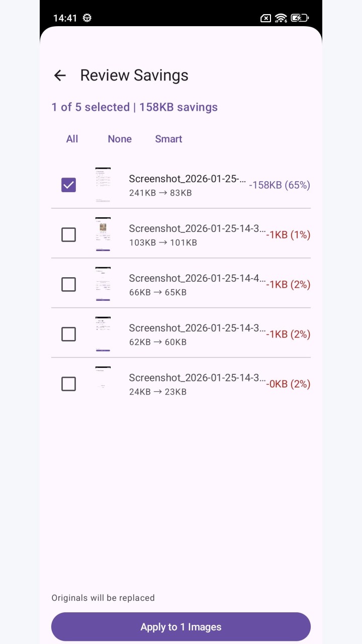
Task: Tap the -158KB (65%) savings label
Action: (x=280, y=185)
